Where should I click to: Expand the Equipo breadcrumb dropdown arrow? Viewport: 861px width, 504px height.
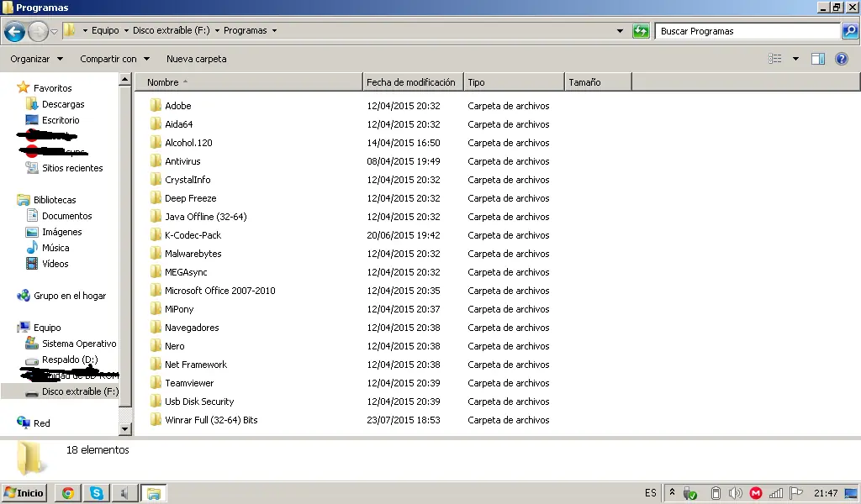click(126, 31)
